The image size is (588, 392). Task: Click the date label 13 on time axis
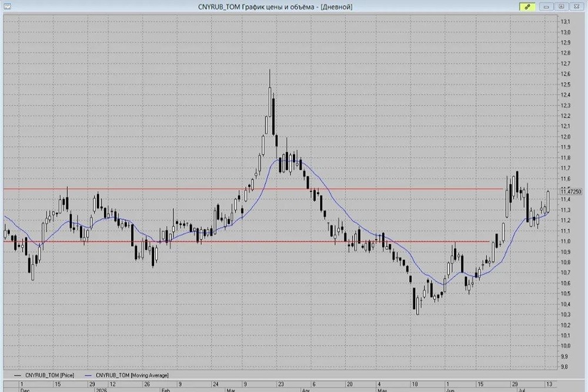pos(549,384)
